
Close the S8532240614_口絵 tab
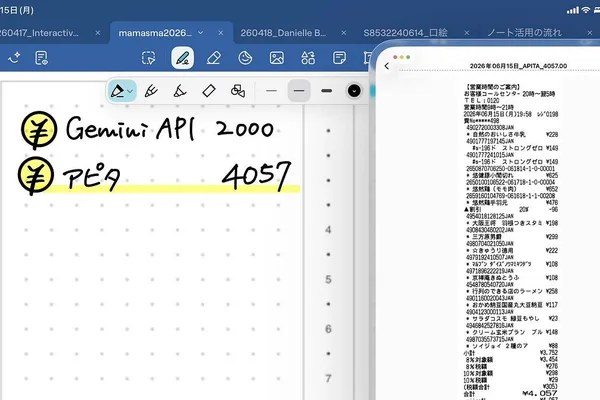coord(466,33)
